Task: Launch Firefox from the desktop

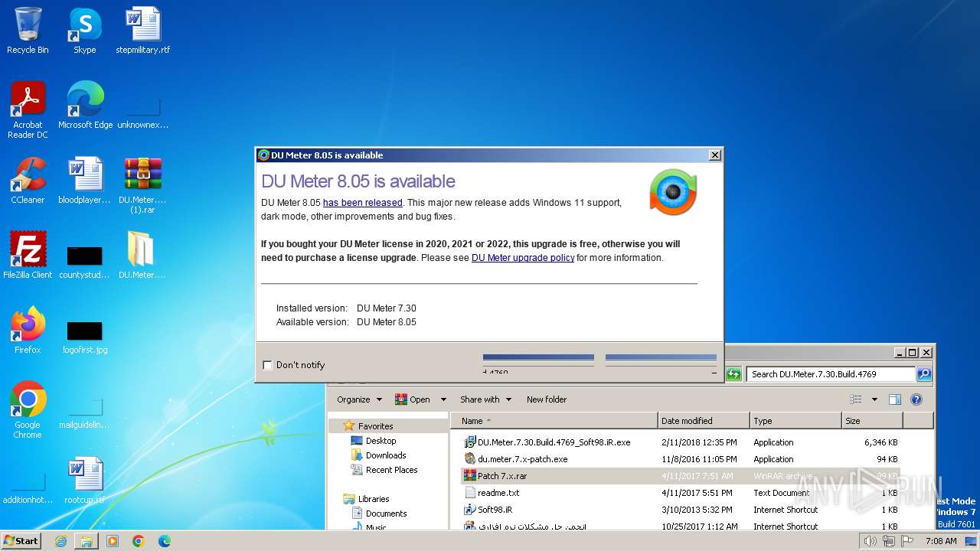Action: pyautogui.click(x=28, y=331)
